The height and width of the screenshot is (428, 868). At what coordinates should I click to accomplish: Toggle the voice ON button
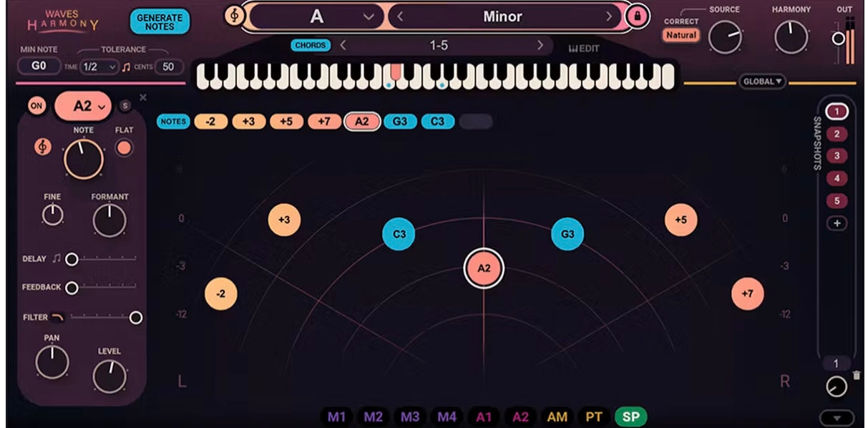pos(36,106)
